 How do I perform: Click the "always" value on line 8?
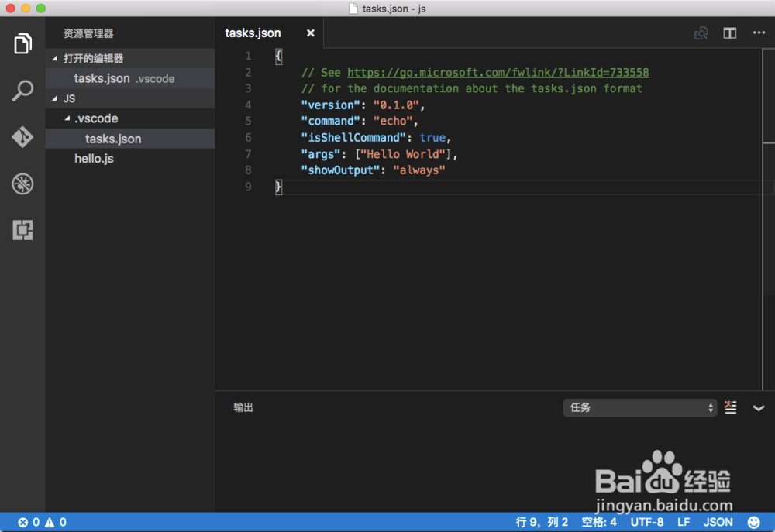tap(419, 170)
